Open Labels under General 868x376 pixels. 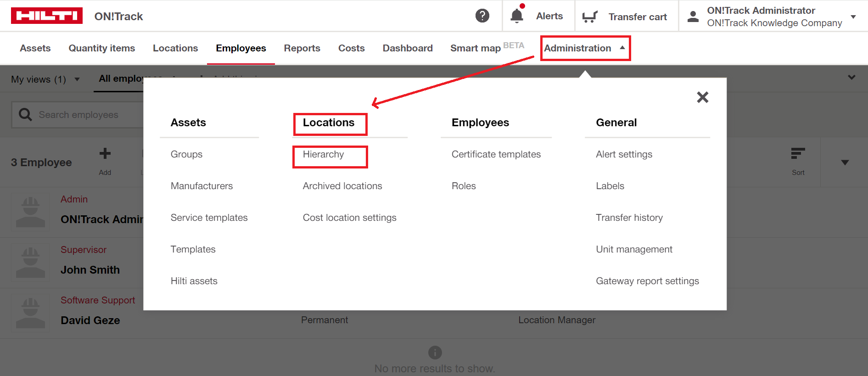click(610, 186)
